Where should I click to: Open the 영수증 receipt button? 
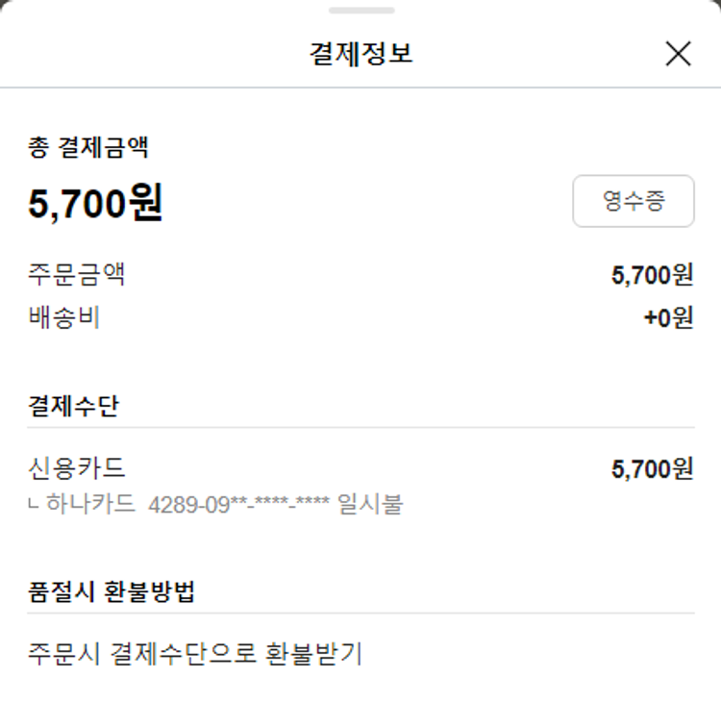pyautogui.click(x=634, y=201)
